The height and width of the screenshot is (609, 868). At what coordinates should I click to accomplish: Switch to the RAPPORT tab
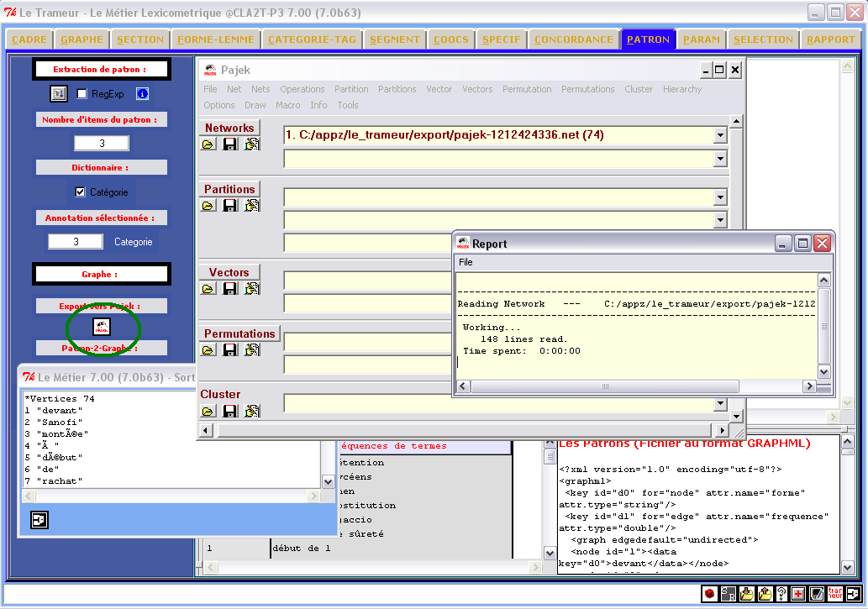[x=830, y=39]
